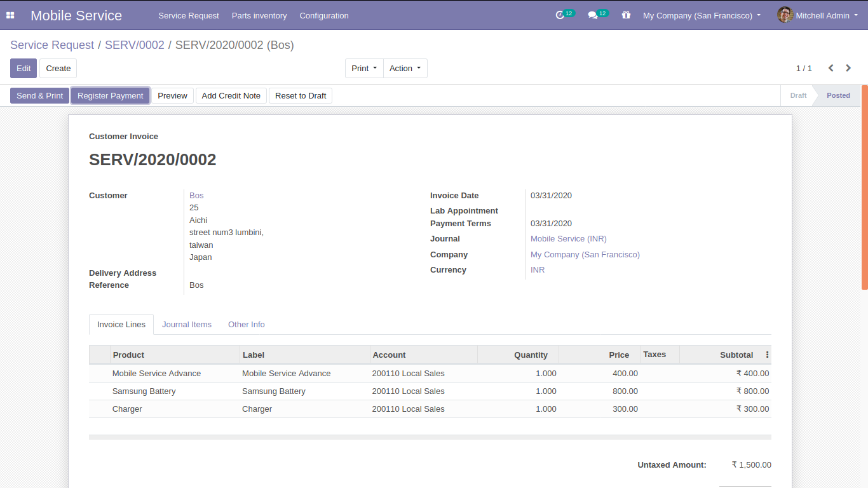Screen dimensions: 868x488
Task: Open column options kebab icon in table
Action: coord(767,355)
